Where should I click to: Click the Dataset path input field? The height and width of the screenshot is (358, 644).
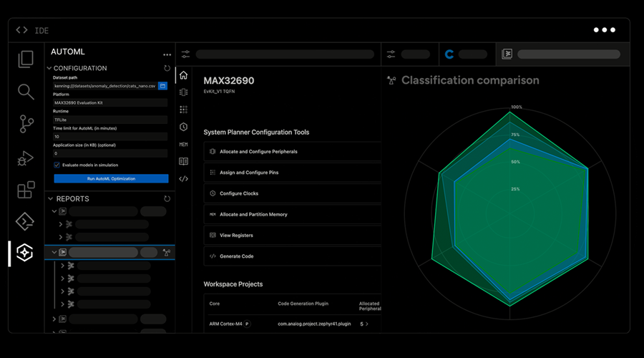[105, 86]
